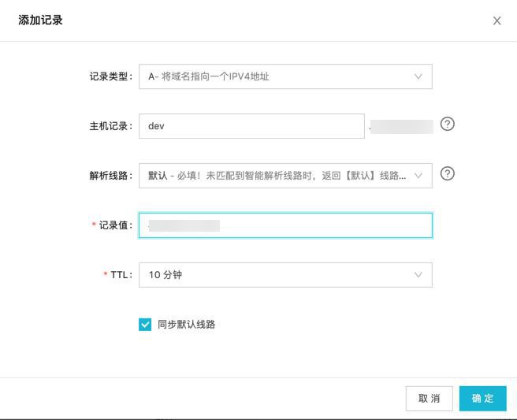Confirm with the 确定 button
The image size is (517, 420).
(x=482, y=398)
